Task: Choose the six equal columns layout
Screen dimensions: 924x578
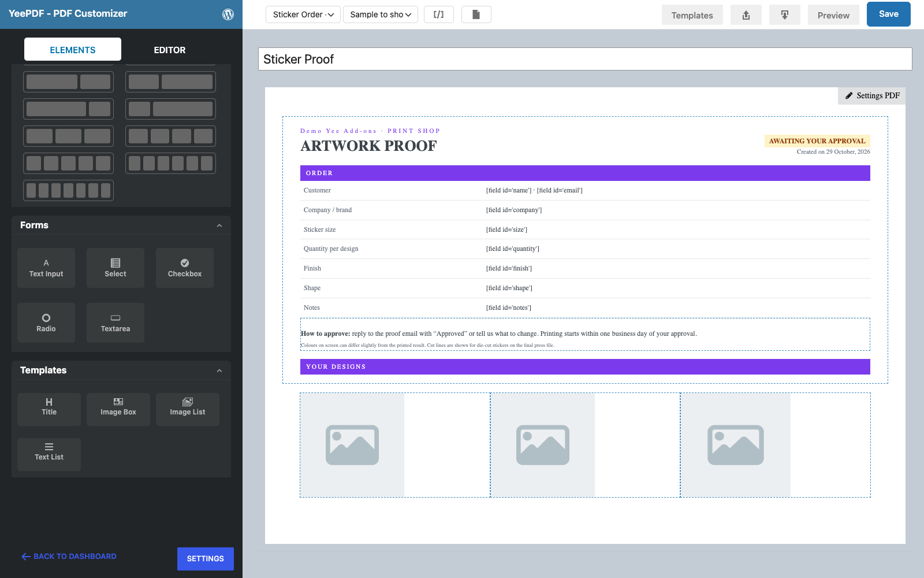Action: [170, 164]
